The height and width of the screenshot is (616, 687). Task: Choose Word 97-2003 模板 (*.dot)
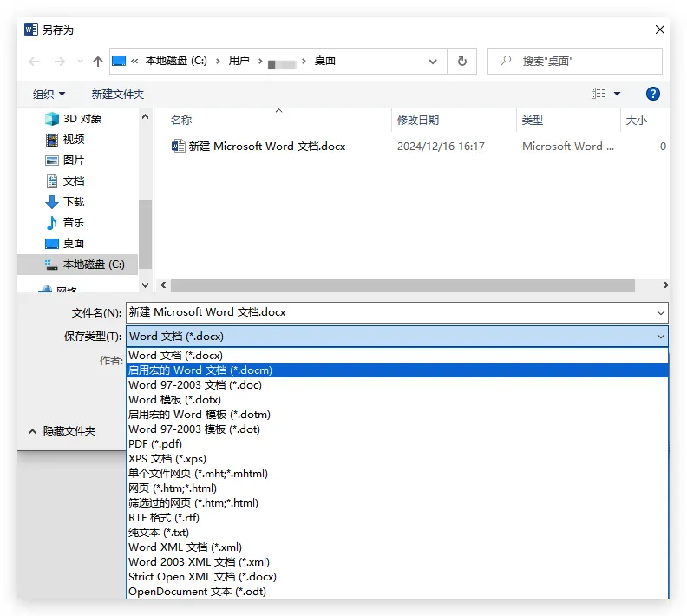click(x=397, y=429)
